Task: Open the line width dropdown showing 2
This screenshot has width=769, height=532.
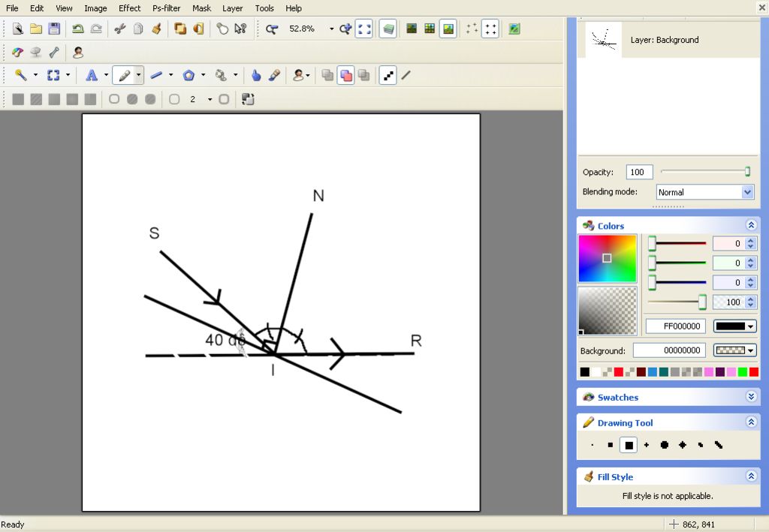Action: [x=210, y=100]
